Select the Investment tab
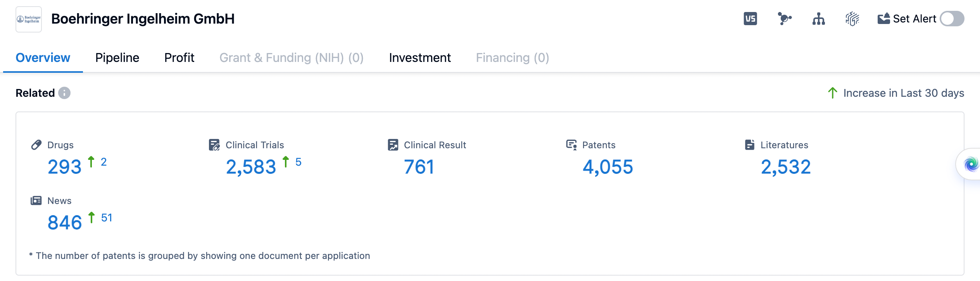 coord(420,58)
